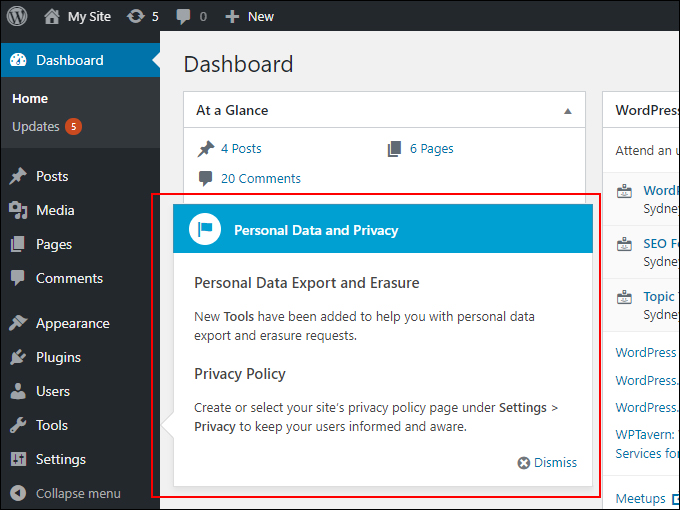680x510 pixels.
Task: Click the calendar icon beside Topic event
Action: pyautogui.click(x=624, y=297)
